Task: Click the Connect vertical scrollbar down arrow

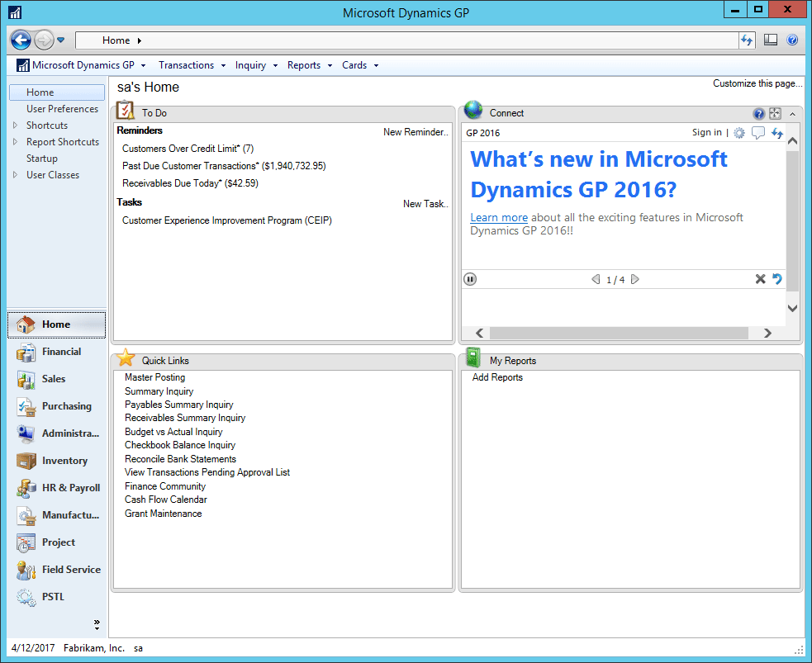Action: (x=792, y=309)
